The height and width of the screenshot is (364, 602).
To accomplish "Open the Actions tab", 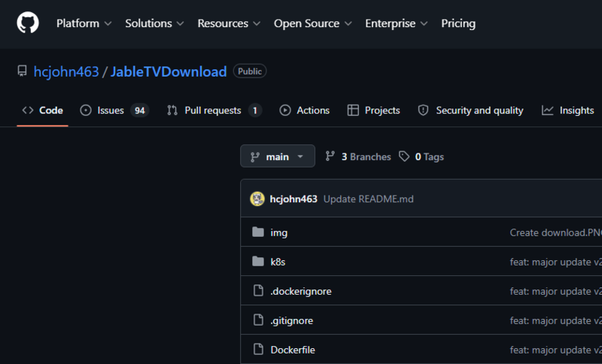I will click(x=305, y=111).
